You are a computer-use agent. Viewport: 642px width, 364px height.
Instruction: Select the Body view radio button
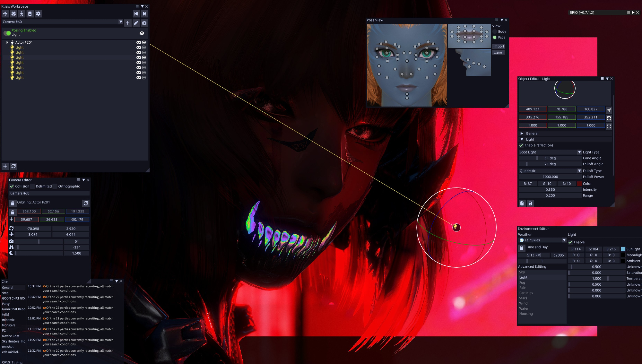click(x=495, y=31)
